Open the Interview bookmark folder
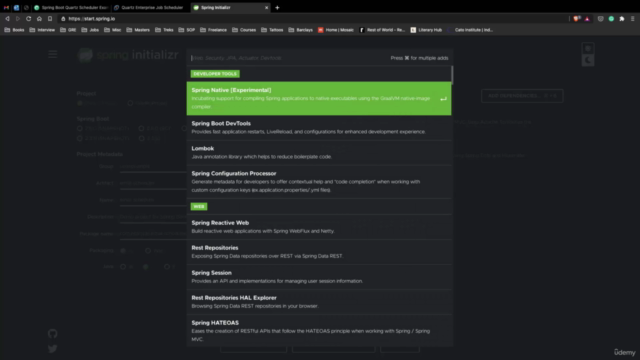Image resolution: width=640 pixels, height=360 pixels. pos(42,30)
